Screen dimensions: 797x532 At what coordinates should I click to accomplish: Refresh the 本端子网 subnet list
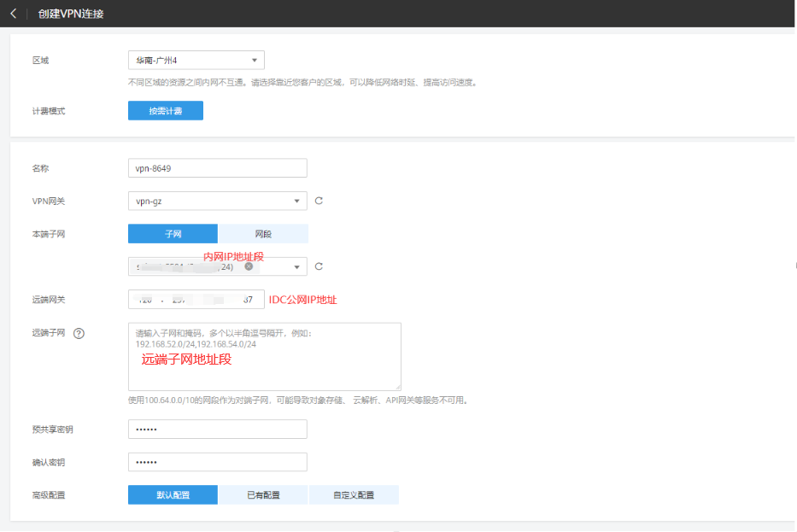coord(319,266)
